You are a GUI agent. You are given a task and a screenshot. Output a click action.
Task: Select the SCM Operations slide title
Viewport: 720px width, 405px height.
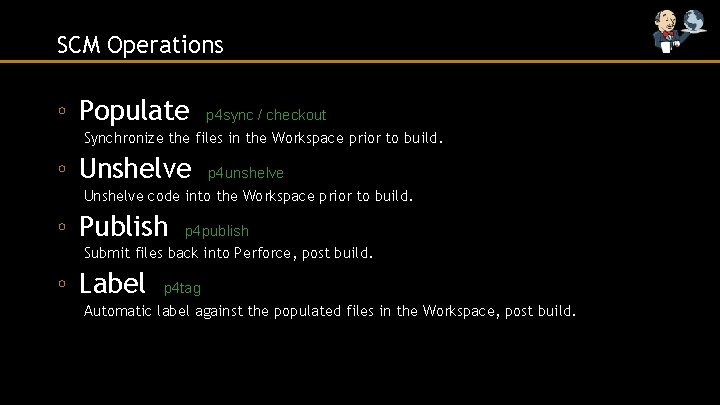140,45
